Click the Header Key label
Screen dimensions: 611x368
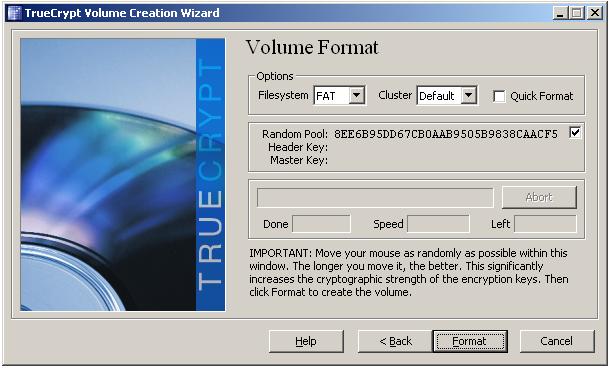tap(298, 147)
